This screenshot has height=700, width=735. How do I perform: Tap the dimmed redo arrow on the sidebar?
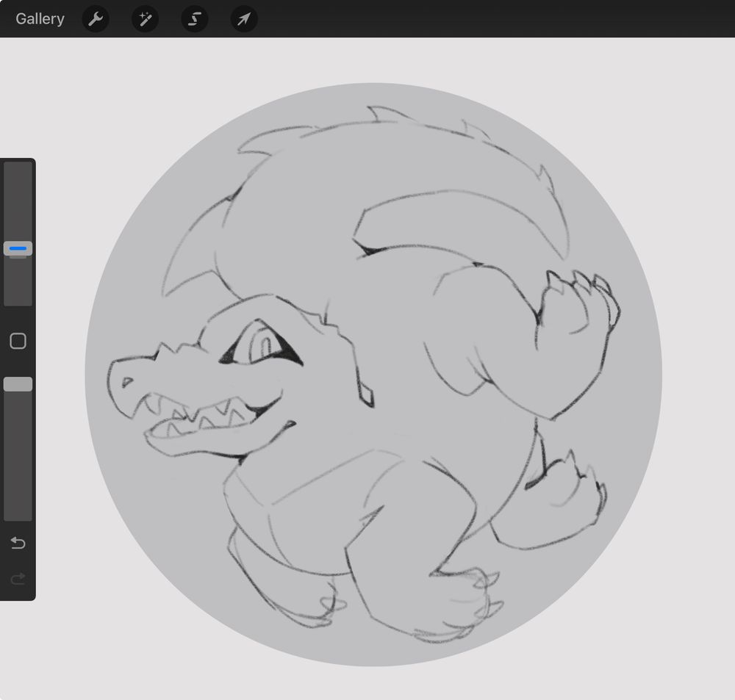(x=17, y=578)
